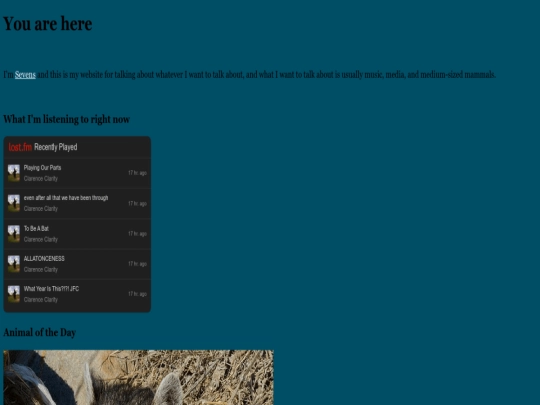Click the Animal of the Day heading
Viewport: 540px width, 405px height.
point(40,332)
